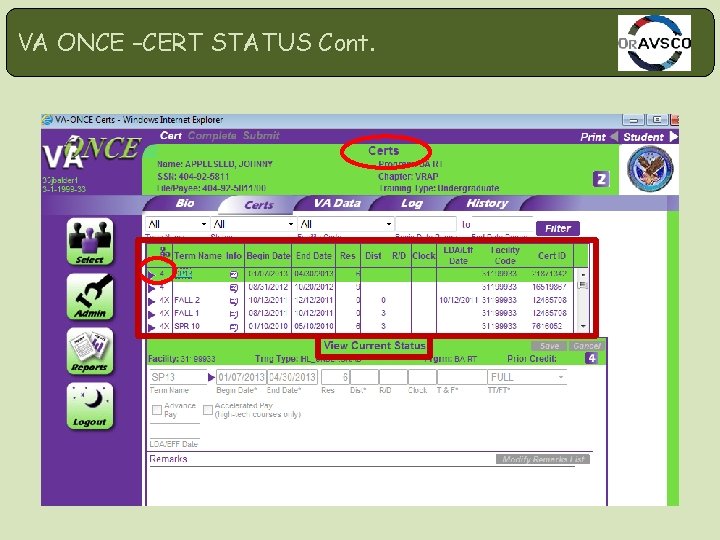Open info icon for SPR 10 row

tap(234, 326)
